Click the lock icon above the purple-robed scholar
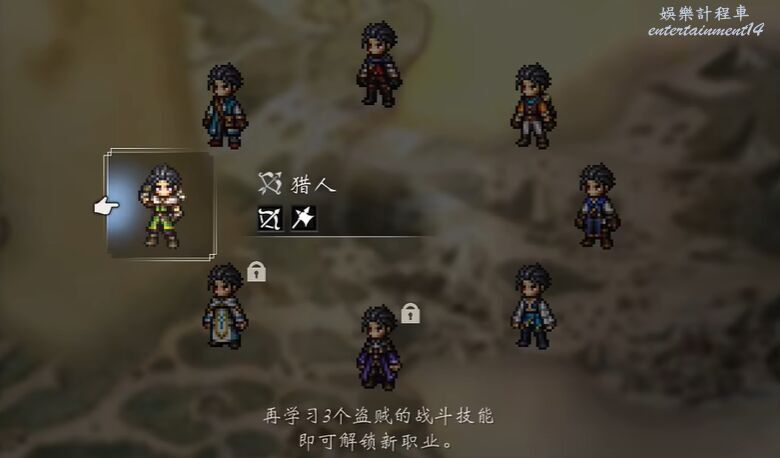This screenshot has height=458, width=780. [410, 313]
